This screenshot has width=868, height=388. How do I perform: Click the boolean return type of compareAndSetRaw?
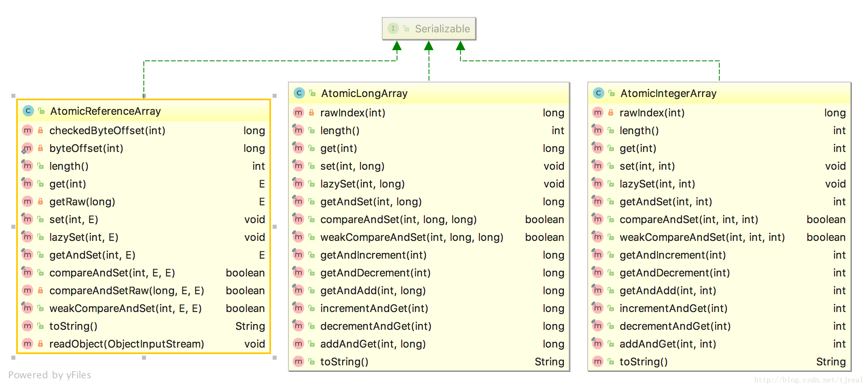point(245,291)
